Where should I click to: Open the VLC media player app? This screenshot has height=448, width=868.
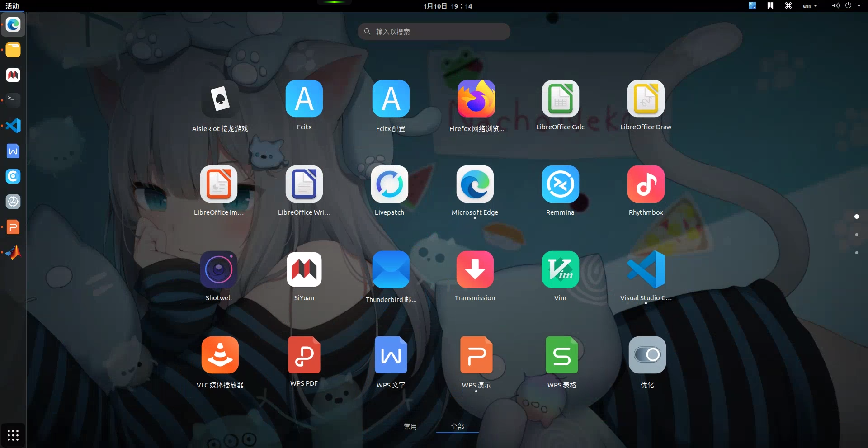(220, 355)
